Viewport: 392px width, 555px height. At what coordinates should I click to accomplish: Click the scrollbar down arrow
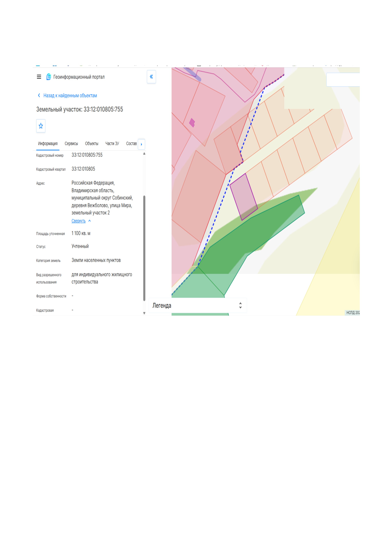(144, 313)
